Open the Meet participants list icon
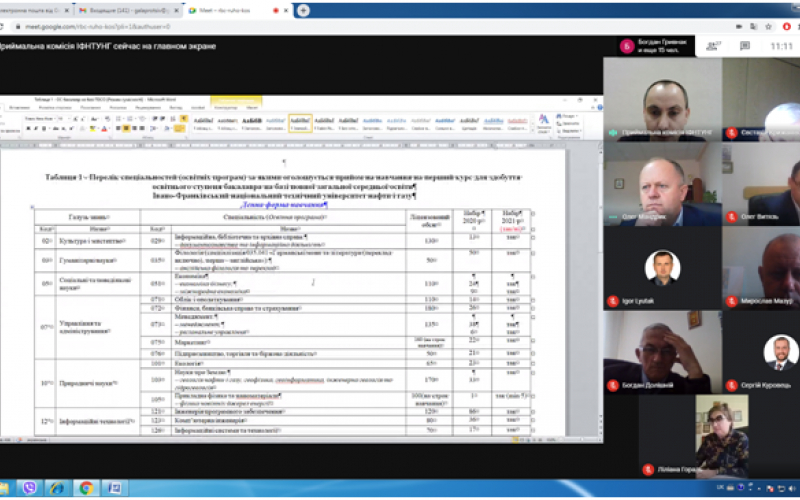 point(713,46)
